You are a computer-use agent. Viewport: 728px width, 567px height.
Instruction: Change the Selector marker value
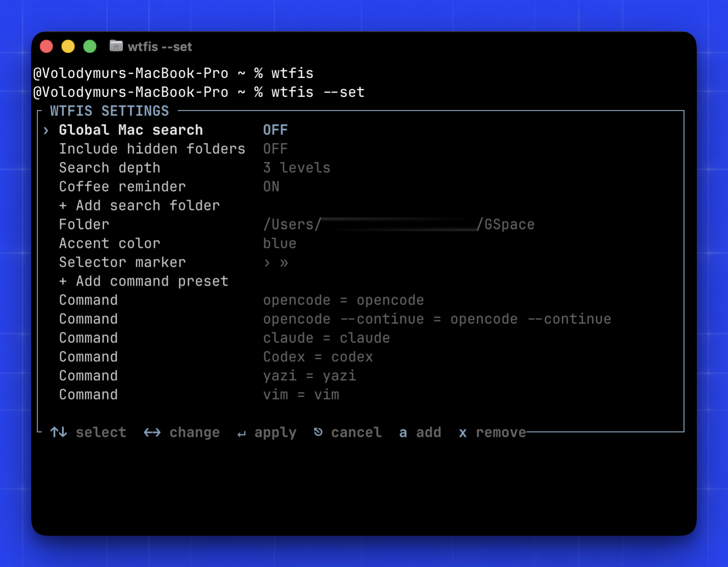click(276, 262)
